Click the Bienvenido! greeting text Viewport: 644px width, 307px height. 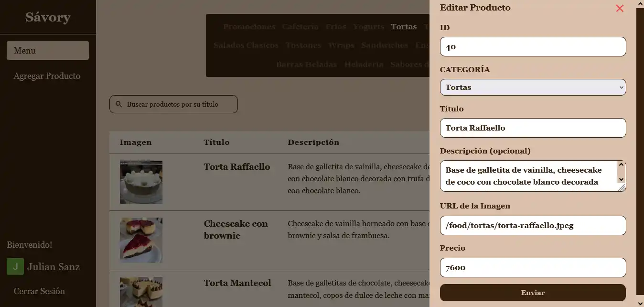point(30,245)
